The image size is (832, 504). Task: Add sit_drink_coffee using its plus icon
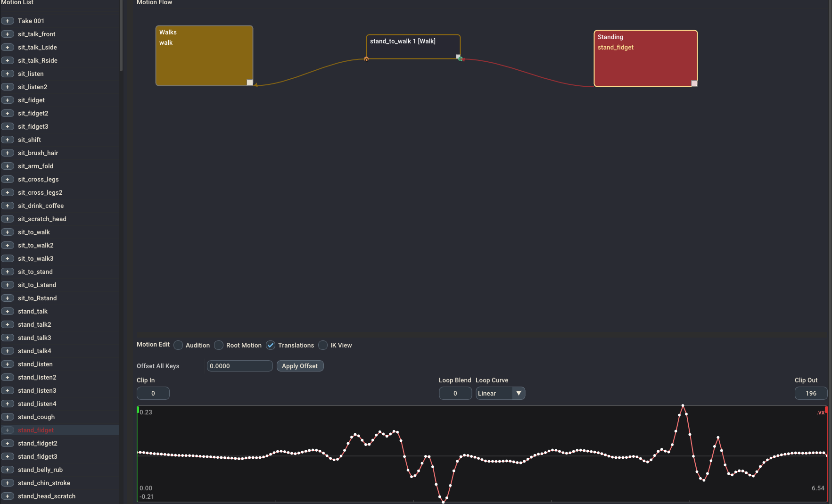point(7,206)
